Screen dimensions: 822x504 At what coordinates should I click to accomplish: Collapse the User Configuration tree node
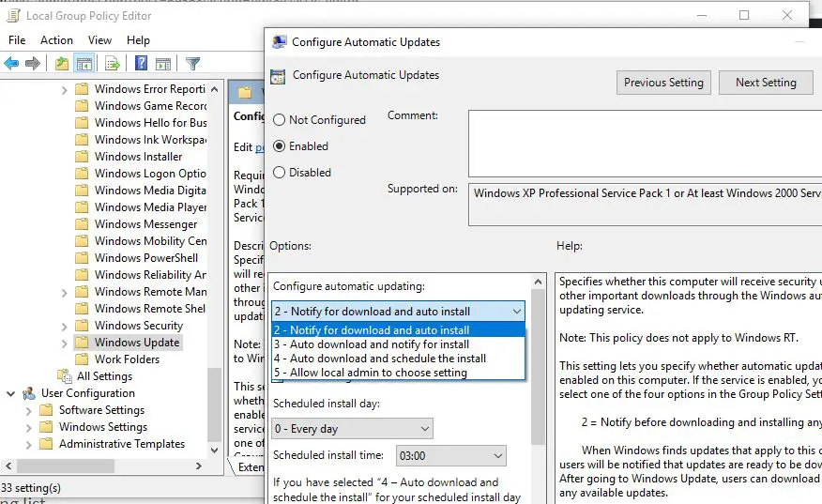pos(10,393)
